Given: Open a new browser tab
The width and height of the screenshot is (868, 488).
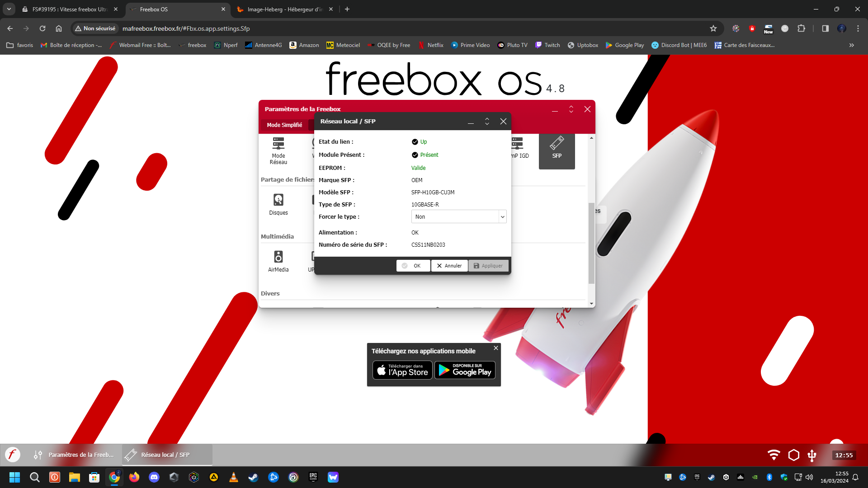Looking at the screenshot, I should tap(347, 9).
